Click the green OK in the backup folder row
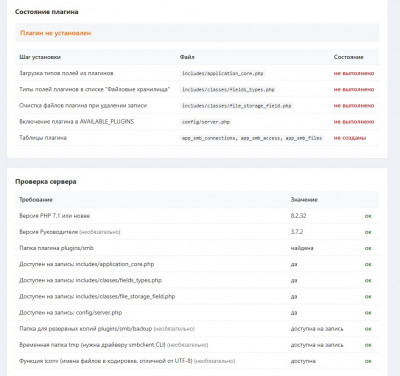The width and height of the screenshot is (400, 376). [x=368, y=329]
